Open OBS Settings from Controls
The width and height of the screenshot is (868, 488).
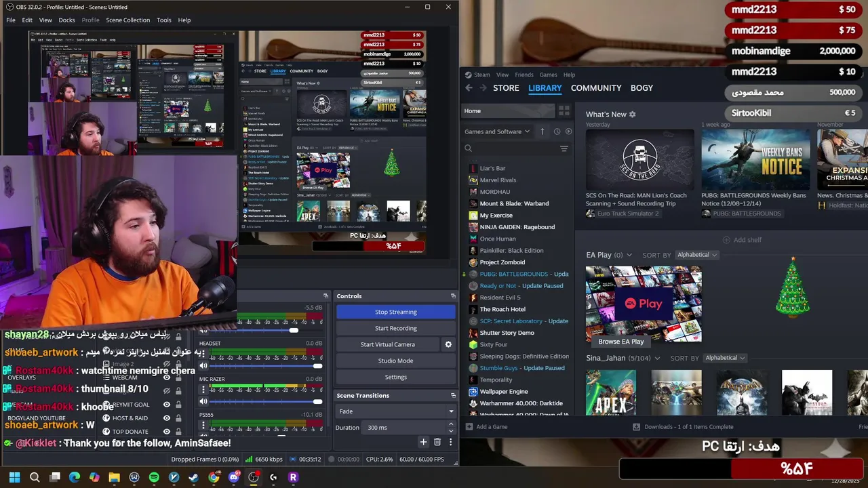(x=396, y=377)
